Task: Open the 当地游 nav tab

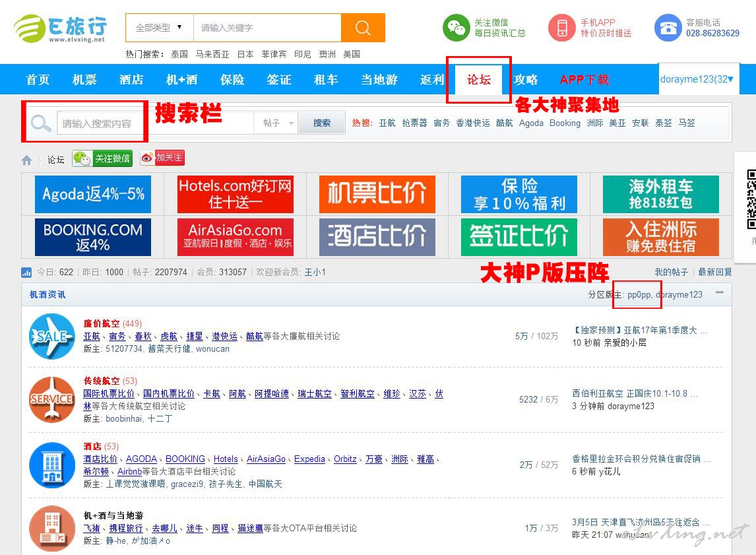Action: click(379, 80)
